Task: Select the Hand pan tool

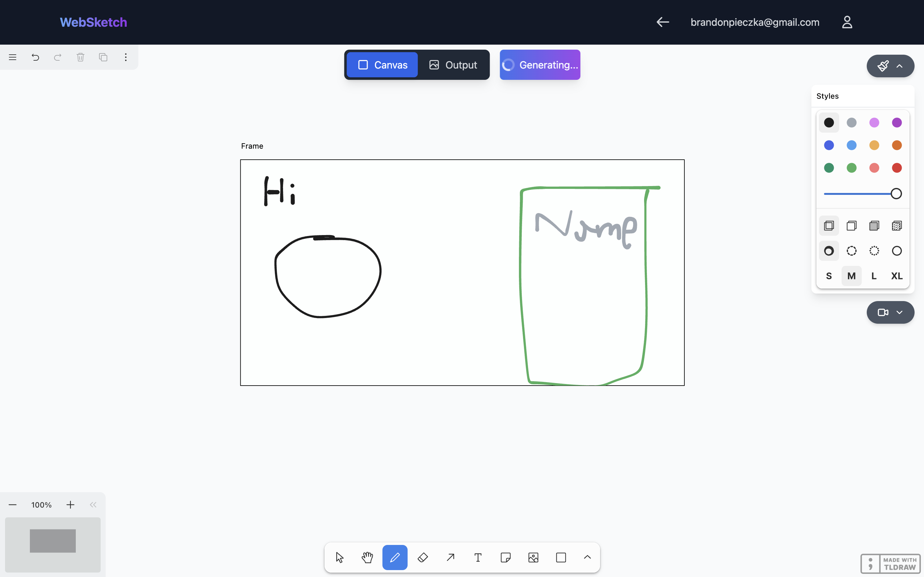Action: tap(367, 558)
